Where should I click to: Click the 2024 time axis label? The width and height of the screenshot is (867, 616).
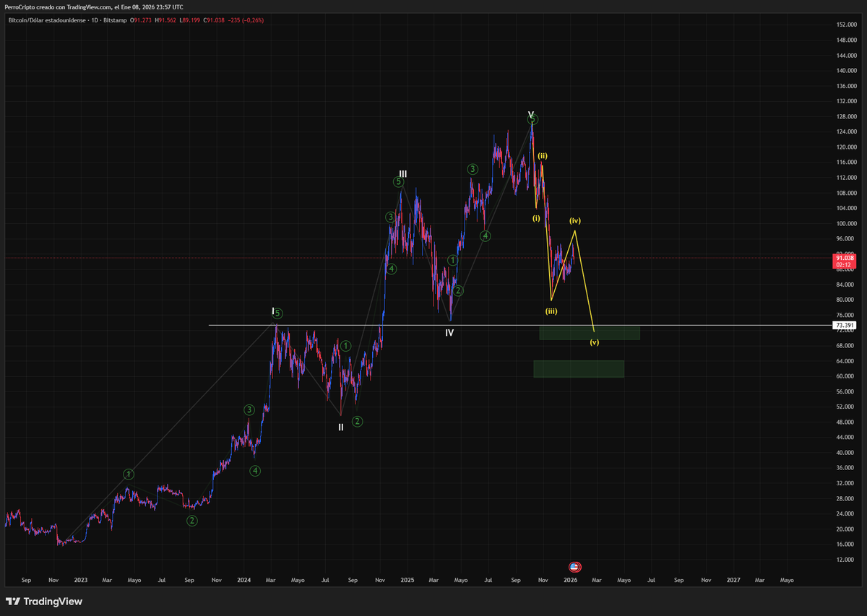[243, 580]
